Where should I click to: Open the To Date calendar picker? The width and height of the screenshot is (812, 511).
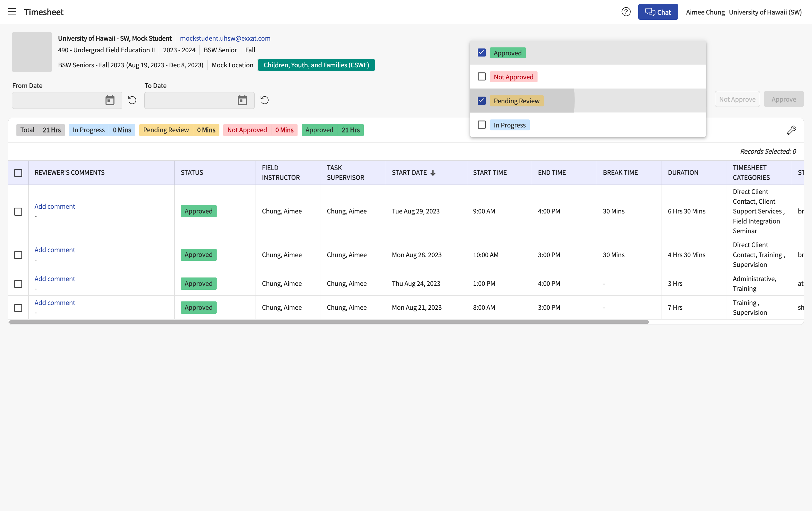(242, 100)
